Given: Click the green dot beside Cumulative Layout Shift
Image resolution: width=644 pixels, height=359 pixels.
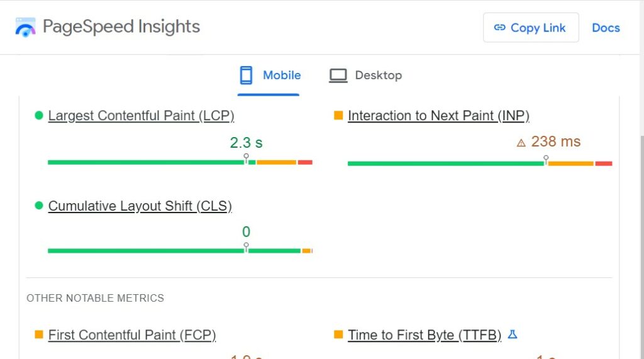Looking at the screenshot, I should click(38, 206).
